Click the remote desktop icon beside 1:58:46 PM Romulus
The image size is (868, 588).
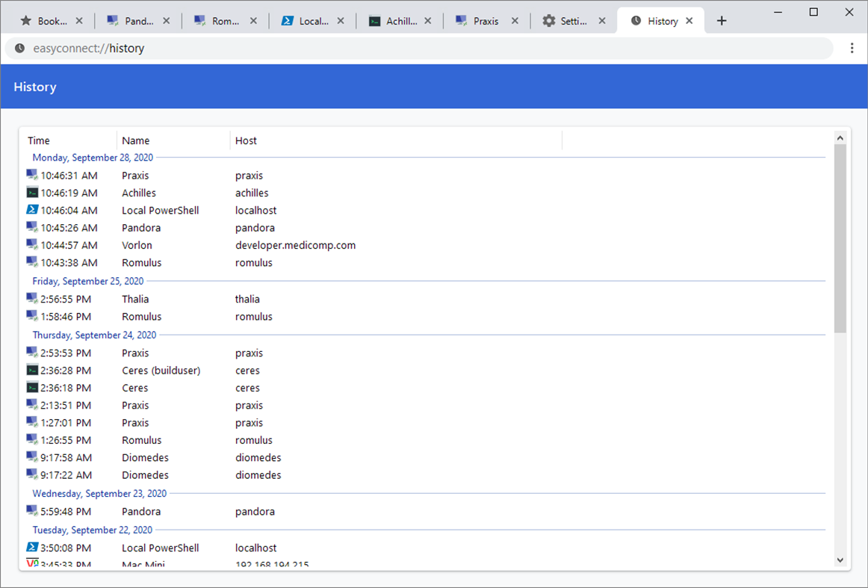[x=32, y=316]
